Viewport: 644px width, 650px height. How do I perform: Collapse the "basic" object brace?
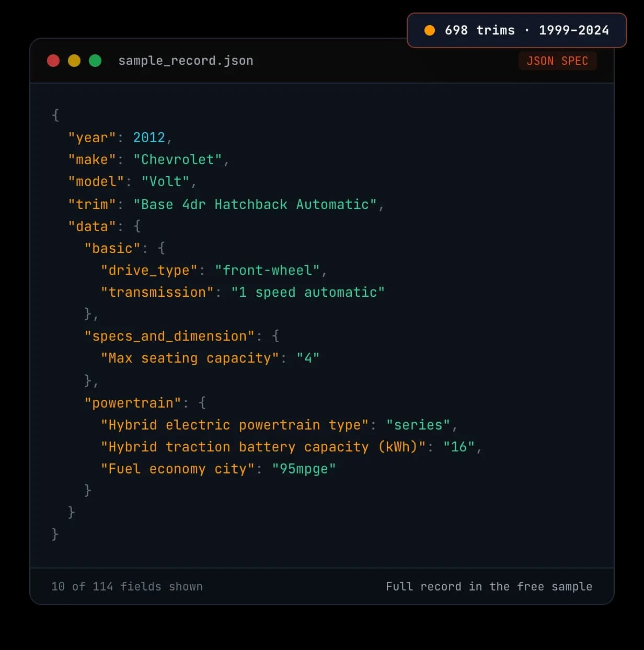point(162,248)
